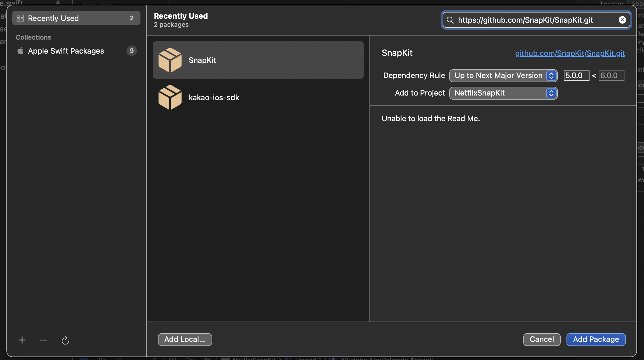
Task: Select the kakao-ios-sdk package row
Action: pos(258,97)
